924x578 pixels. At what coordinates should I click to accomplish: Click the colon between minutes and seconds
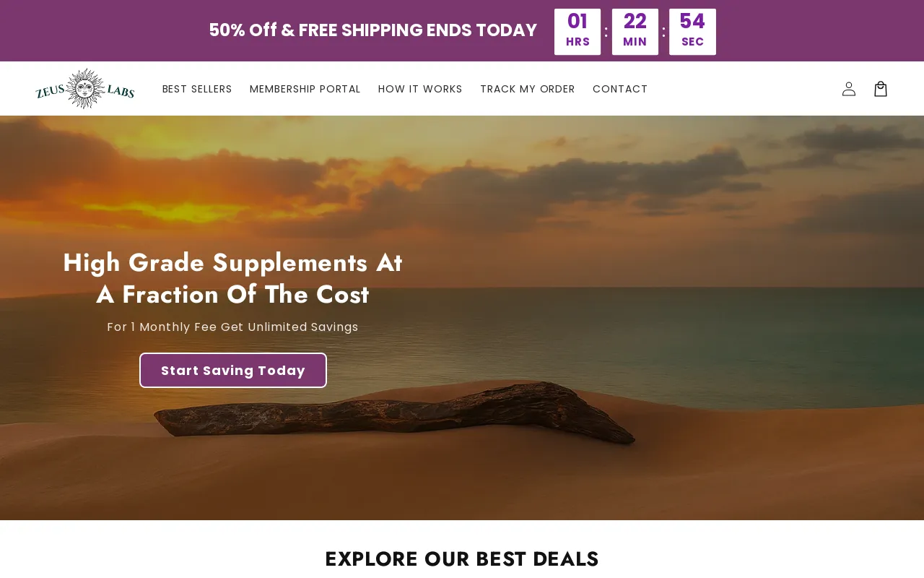(663, 31)
